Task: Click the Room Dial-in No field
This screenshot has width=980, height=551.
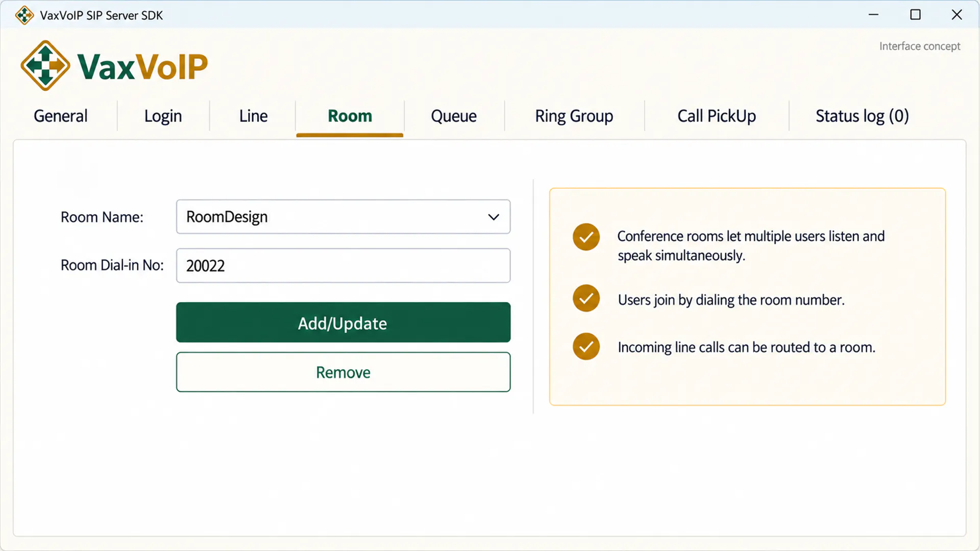Action: tap(343, 265)
